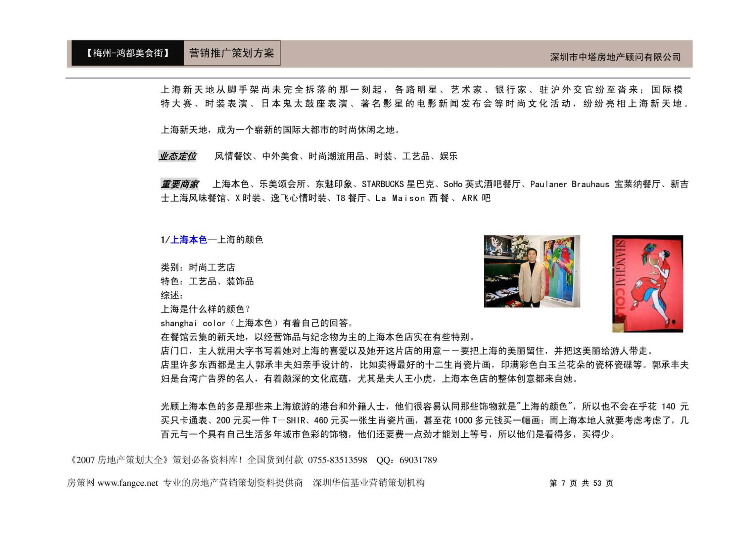Click the highlighted 业态定位 label

pyautogui.click(x=178, y=156)
